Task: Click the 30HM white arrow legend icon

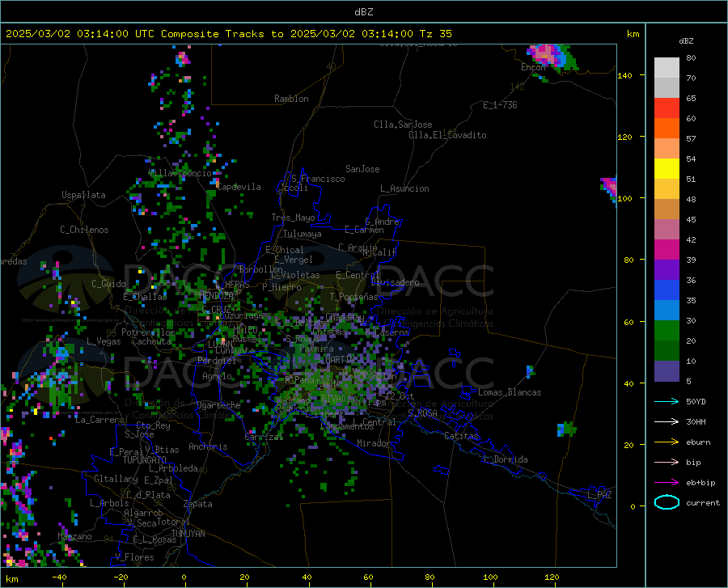Action: (x=667, y=422)
